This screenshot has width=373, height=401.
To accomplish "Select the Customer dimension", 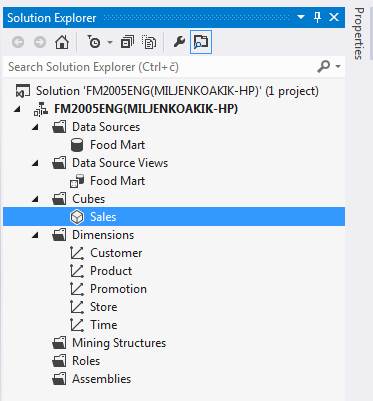I will (116, 253).
